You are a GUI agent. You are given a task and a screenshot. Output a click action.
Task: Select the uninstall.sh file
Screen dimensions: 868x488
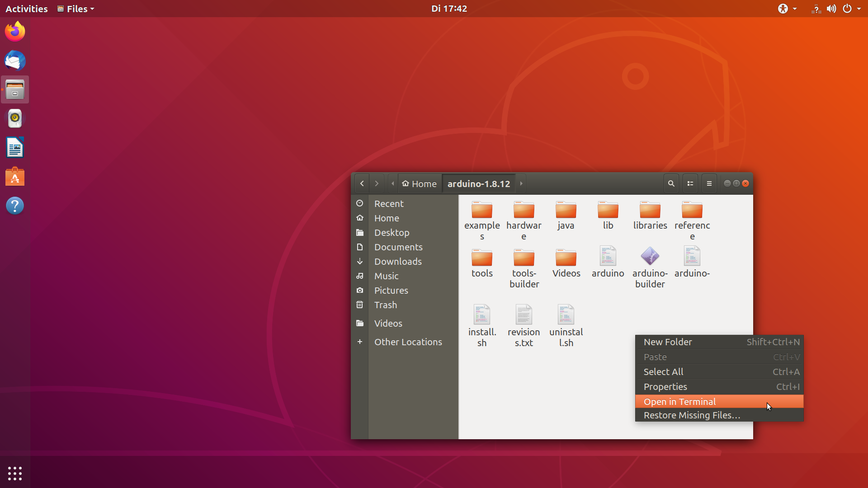(566, 326)
